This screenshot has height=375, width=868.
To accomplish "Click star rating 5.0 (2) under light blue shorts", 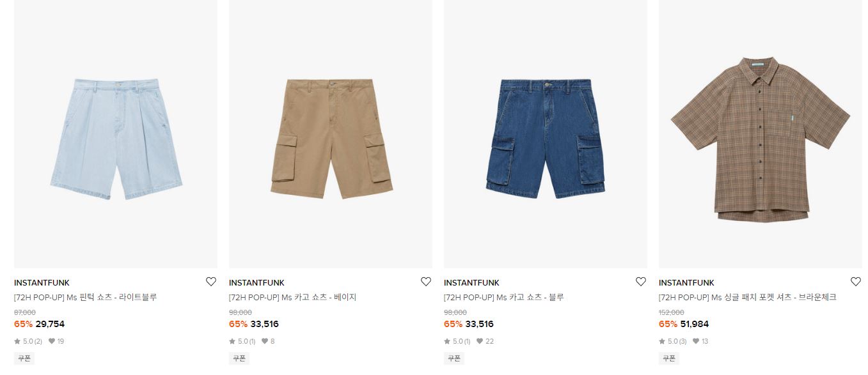I will click(28, 341).
